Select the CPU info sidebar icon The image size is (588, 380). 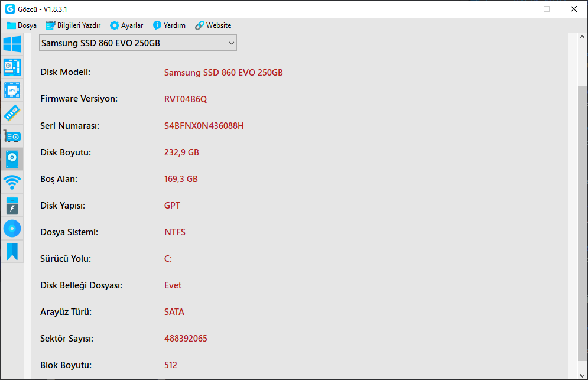tap(12, 90)
